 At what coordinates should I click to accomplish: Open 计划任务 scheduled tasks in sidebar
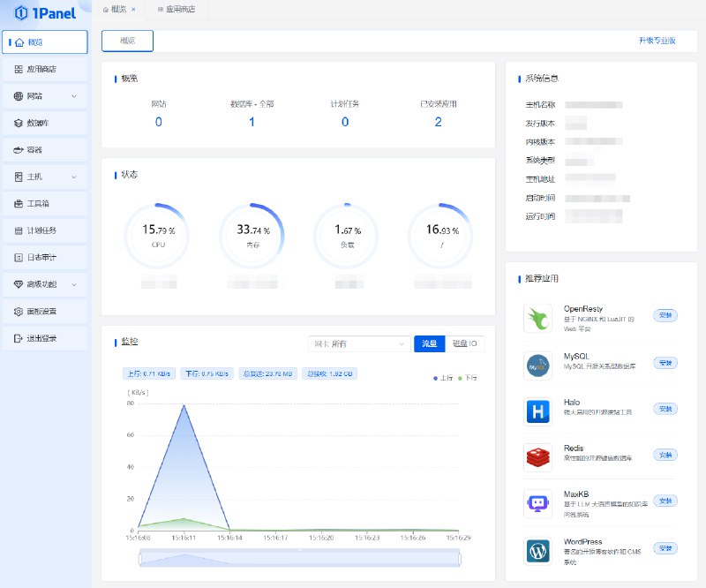[x=45, y=230]
